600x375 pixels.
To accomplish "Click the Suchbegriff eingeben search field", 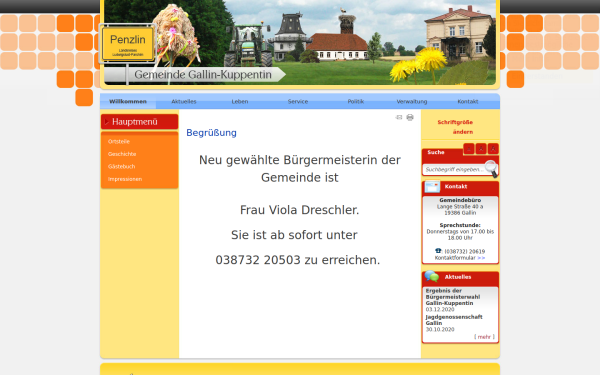I will (454, 169).
